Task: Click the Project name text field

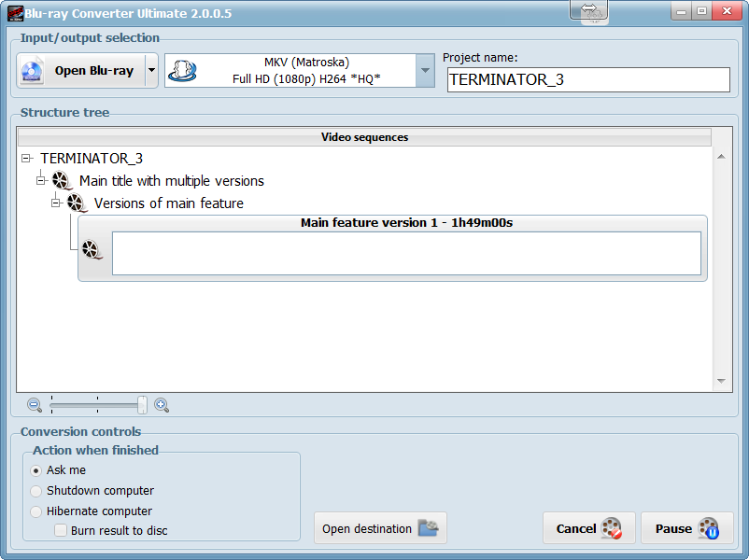Action: point(588,79)
